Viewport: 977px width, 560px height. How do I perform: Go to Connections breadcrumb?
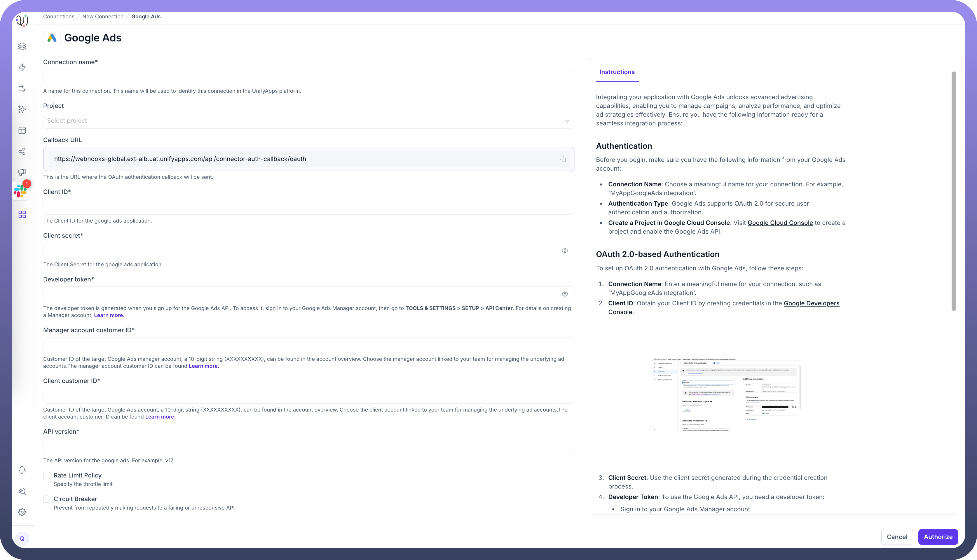coord(58,17)
